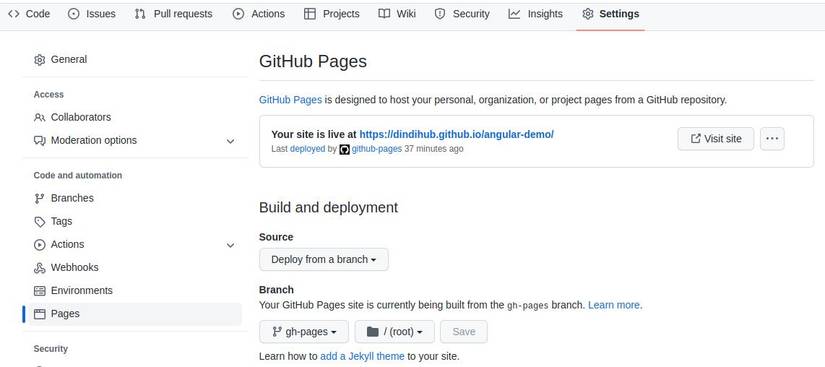Open the three-dots more options menu
Screen dimensions: 825x367
coord(772,139)
